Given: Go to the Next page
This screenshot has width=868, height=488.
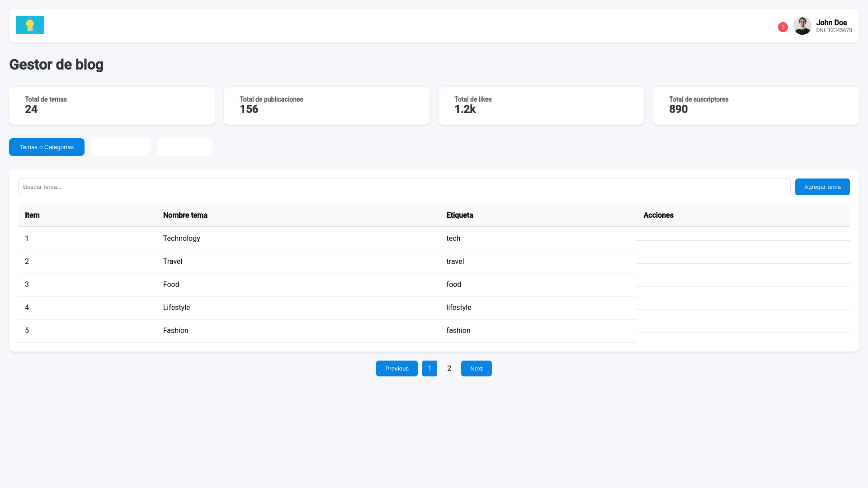Looking at the screenshot, I should coord(476,369).
